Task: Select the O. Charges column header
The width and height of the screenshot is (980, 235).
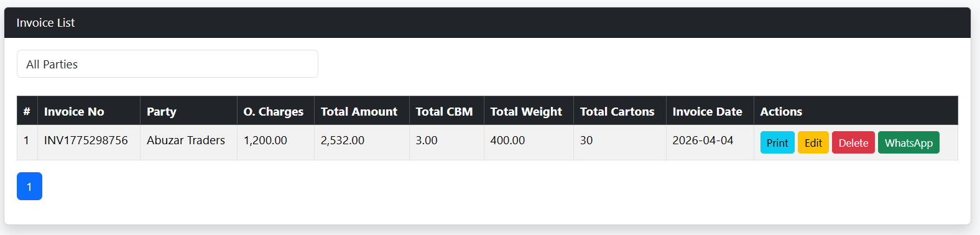Action: 274,112
